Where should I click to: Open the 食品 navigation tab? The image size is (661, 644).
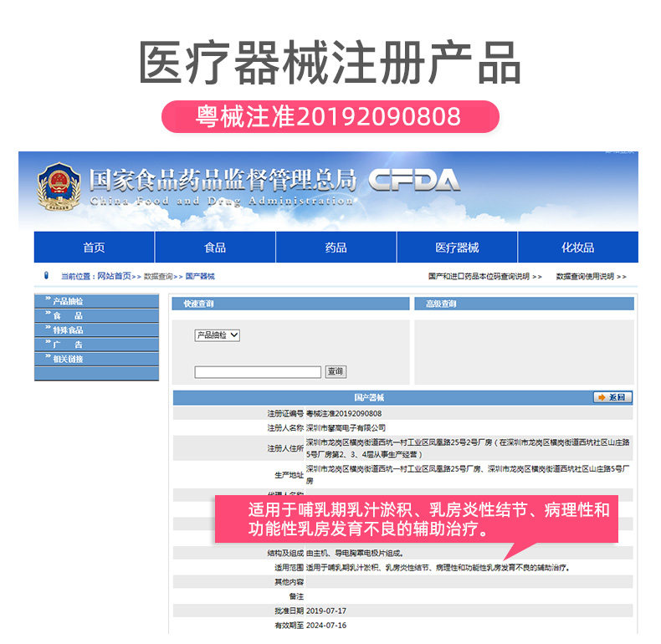(x=215, y=247)
